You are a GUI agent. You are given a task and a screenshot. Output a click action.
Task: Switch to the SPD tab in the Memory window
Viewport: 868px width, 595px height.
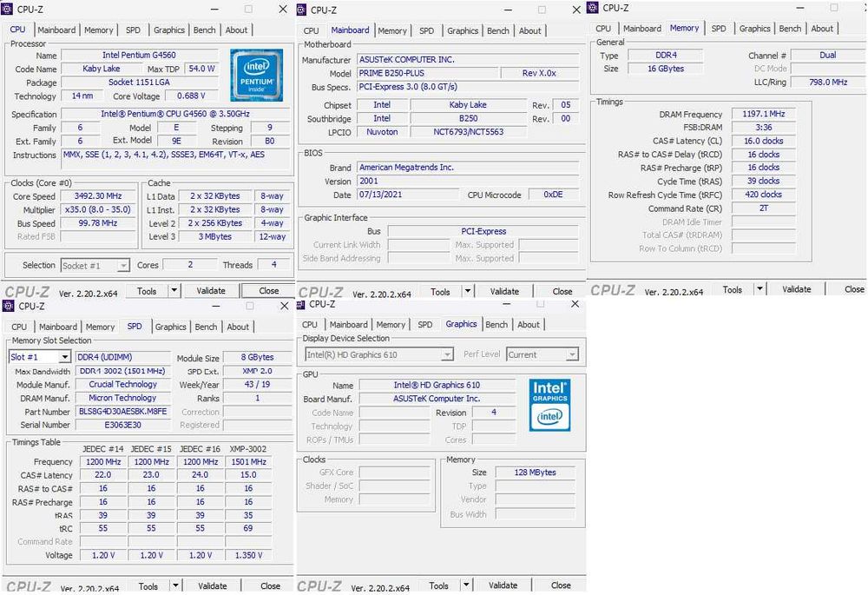(719, 29)
